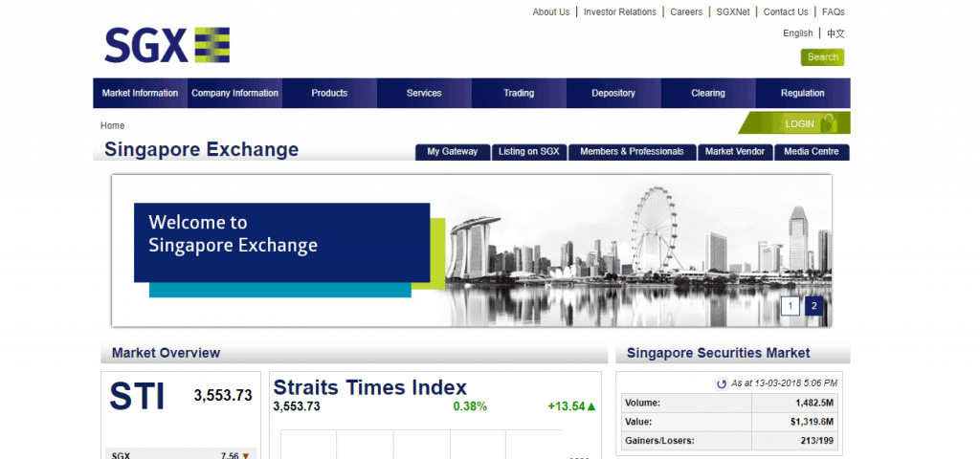Click the Gainers/Losers figure 213/199
The height and width of the screenshot is (459, 980).
pyautogui.click(x=819, y=441)
